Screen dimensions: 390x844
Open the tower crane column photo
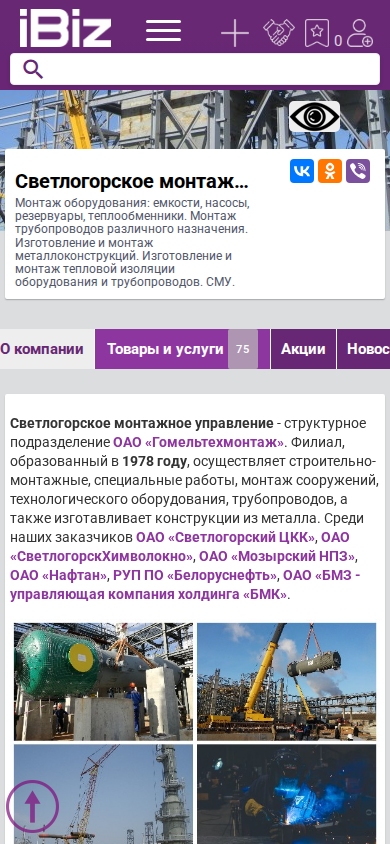(x=103, y=794)
